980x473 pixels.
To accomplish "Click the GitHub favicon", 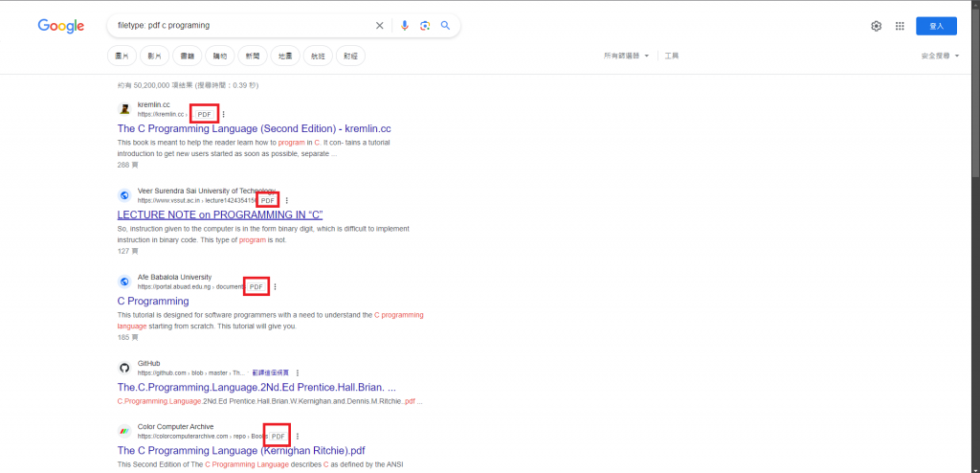I will pos(124,368).
